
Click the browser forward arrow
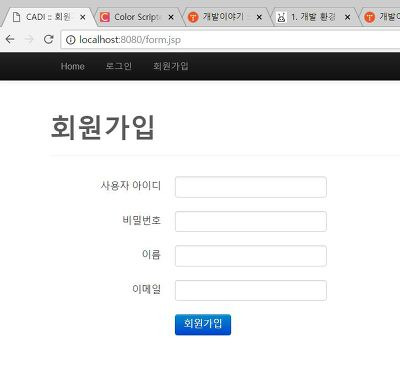click(29, 39)
